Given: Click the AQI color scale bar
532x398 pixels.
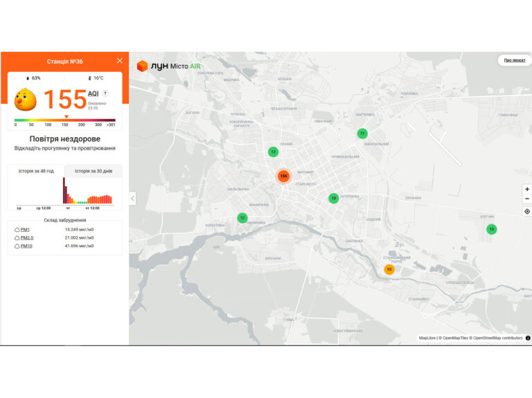Looking at the screenshot, I should pos(65,120).
